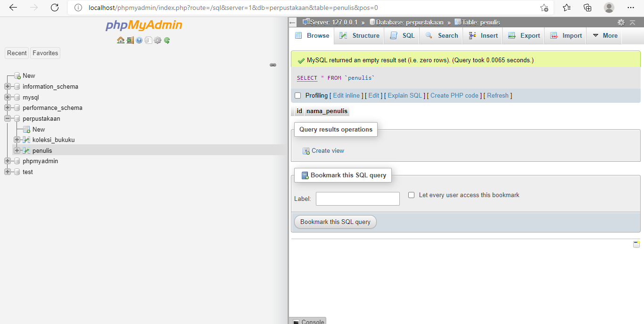Enable the Profiling checkbox
The width and height of the screenshot is (644, 324).
297,95
